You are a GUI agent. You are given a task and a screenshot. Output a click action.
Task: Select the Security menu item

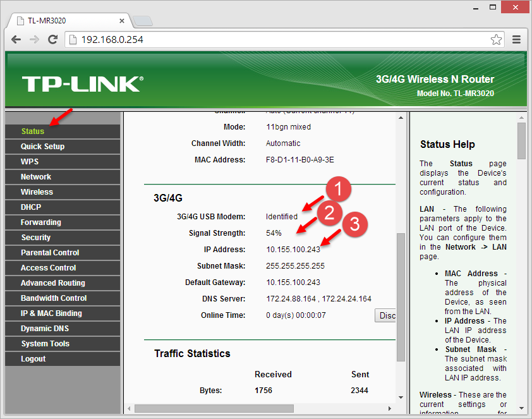click(63, 238)
